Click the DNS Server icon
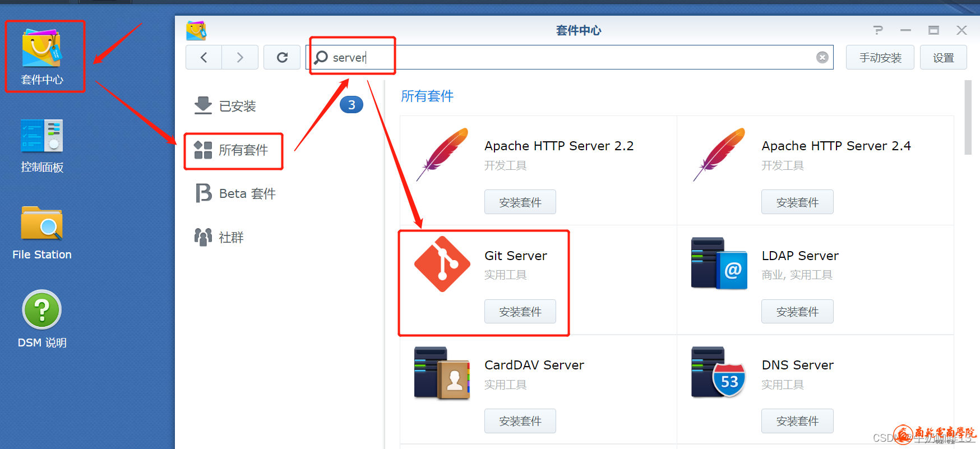This screenshot has height=449, width=980. click(719, 372)
